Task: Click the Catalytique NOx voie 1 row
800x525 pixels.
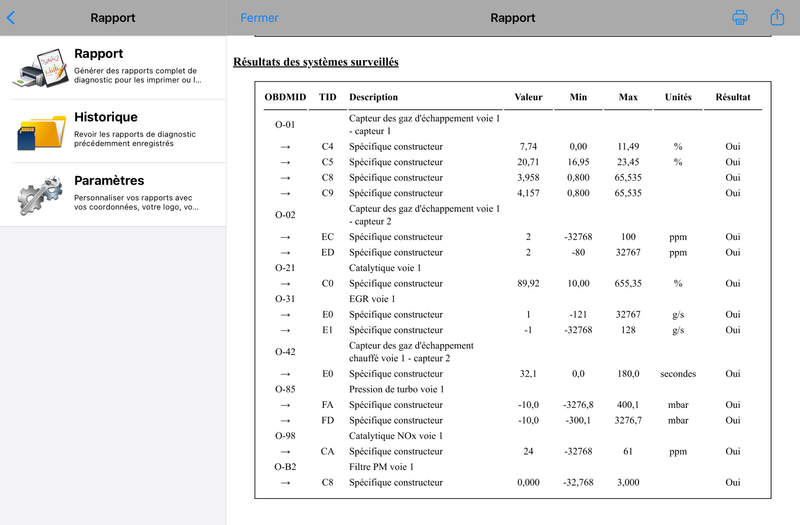Action: click(x=513, y=436)
